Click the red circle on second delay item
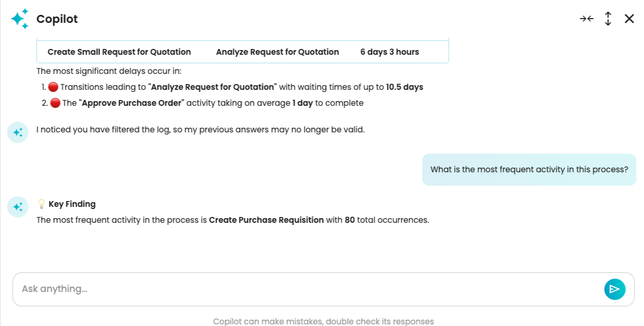 (x=55, y=103)
